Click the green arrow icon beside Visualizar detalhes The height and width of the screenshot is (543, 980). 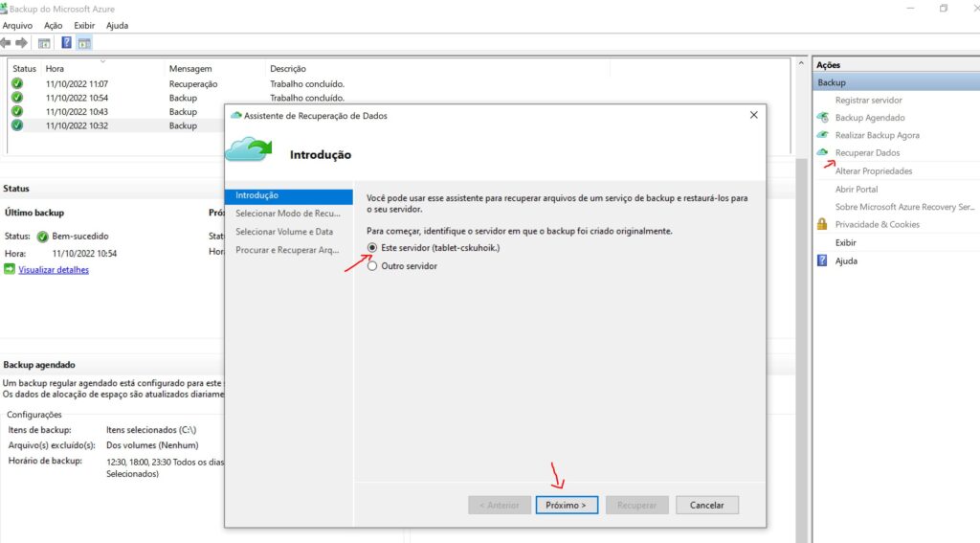[x=10, y=269]
